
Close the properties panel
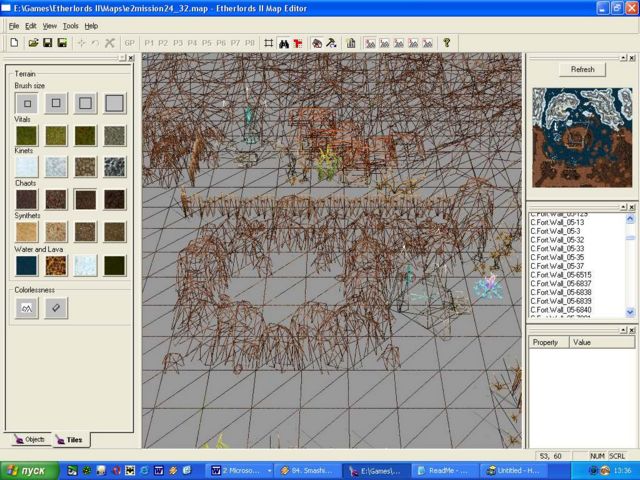pyautogui.click(x=632, y=330)
